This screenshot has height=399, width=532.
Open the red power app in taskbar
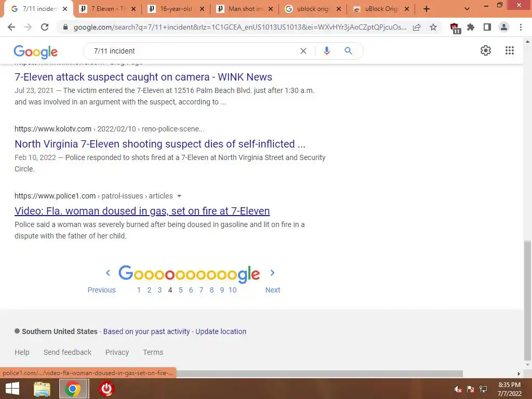click(x=106, y=389)
